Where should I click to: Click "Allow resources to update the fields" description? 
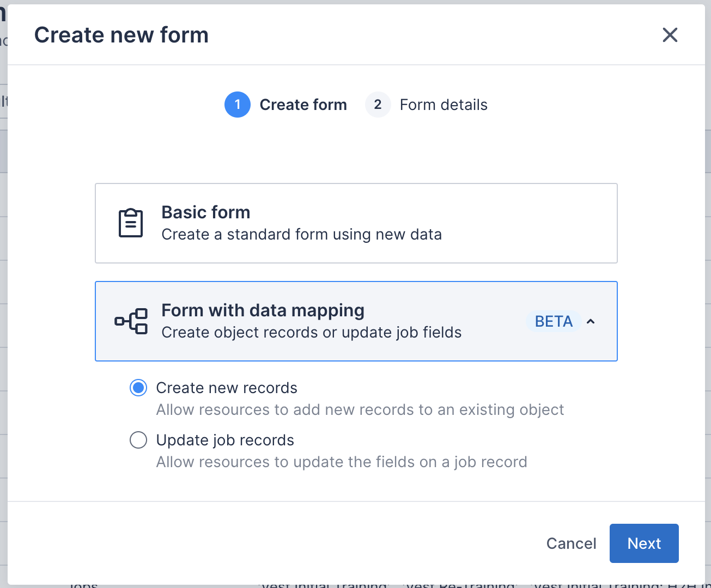point(342,462)
